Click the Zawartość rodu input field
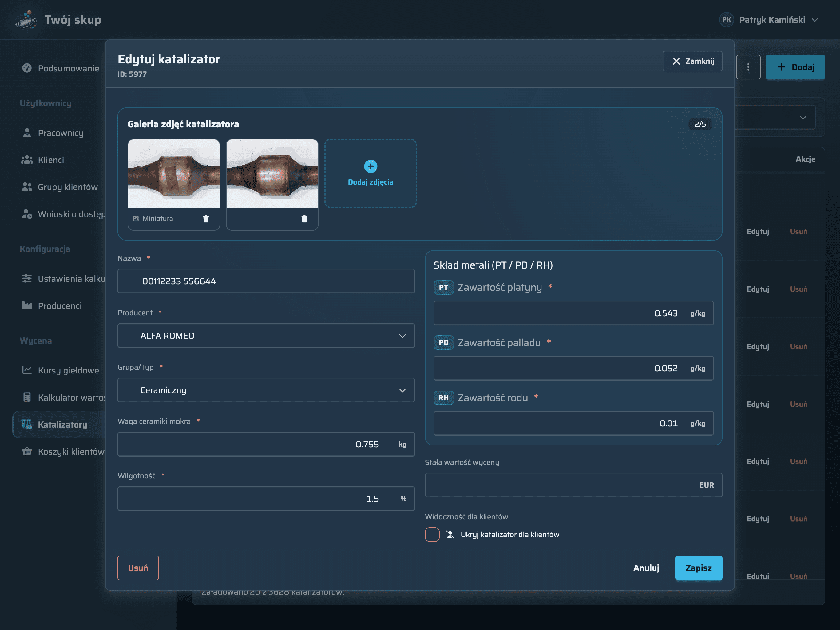Image resolution: width=840 pixels, height=630 pixels. click(573, 423)
